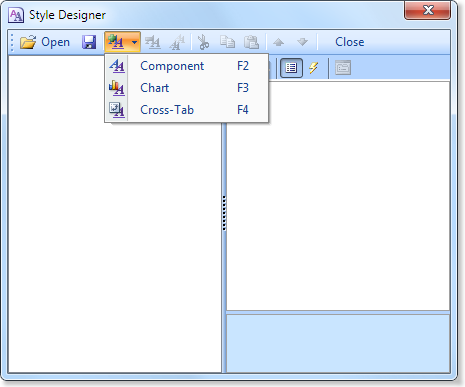Click the Events lightning bolt icon
This screenshot has width=465, height=387.
click(313, 68)
